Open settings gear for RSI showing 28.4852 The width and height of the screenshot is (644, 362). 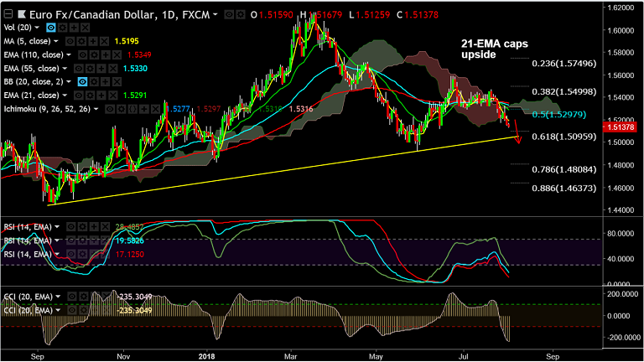[x=82, y=227]
